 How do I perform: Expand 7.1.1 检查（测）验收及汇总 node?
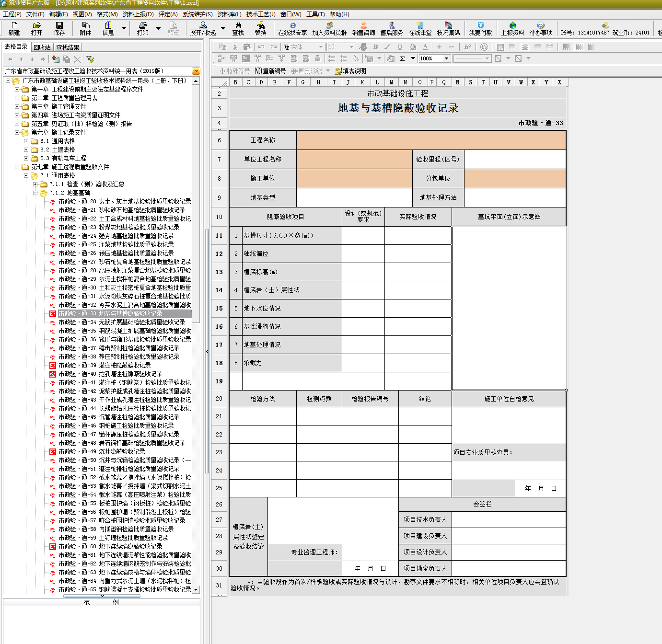tap(35, 184)
